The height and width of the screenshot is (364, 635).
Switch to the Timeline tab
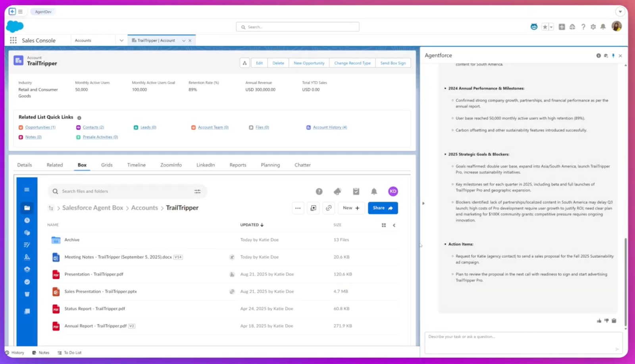coord(136,165)
